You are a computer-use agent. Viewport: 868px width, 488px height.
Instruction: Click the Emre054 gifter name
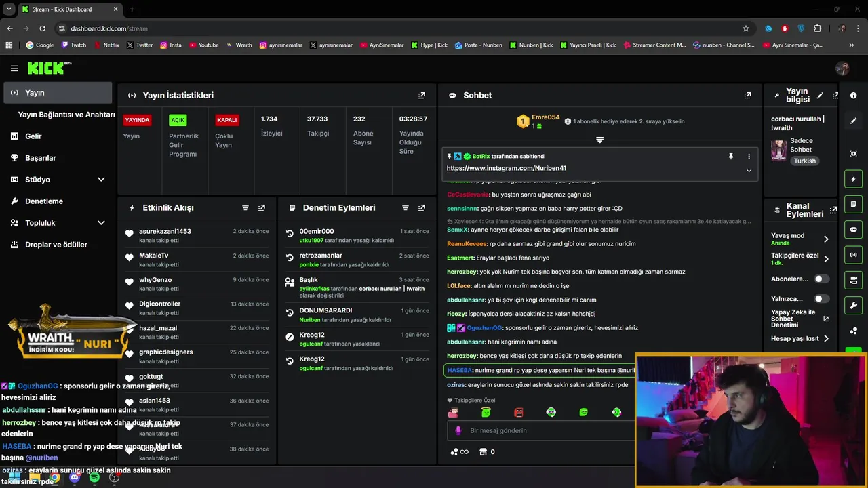(x=545, y=117)
